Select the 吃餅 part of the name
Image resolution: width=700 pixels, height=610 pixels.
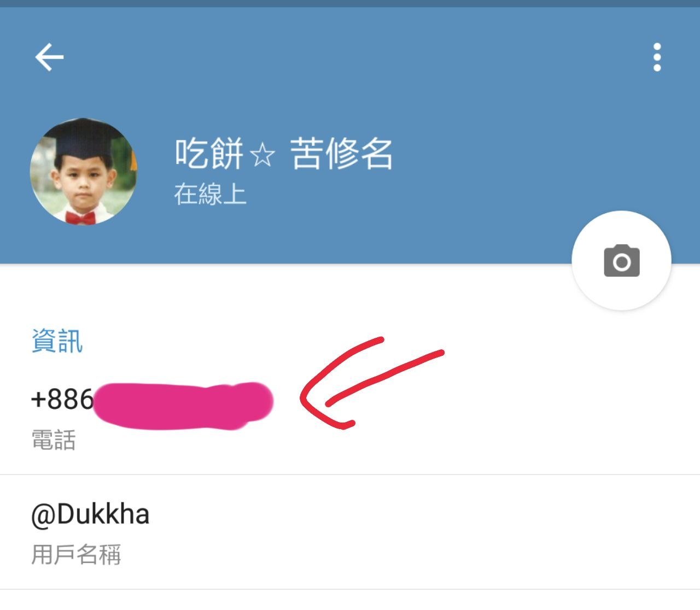[209, 153]
